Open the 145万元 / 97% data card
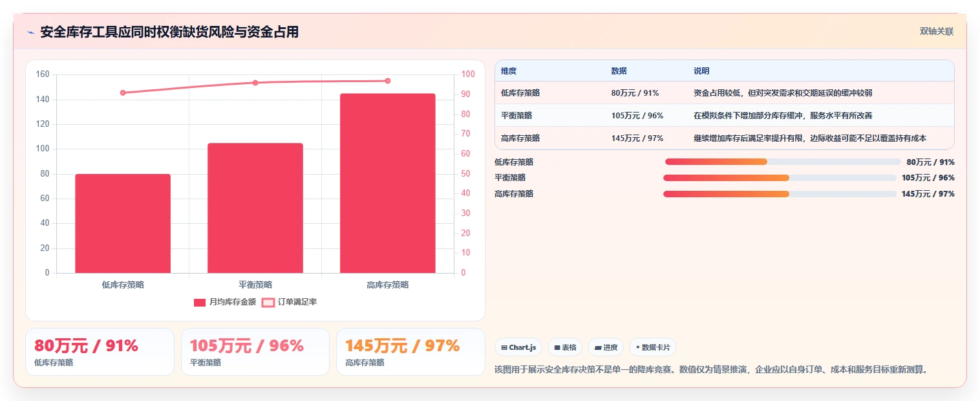 [x=410, y=352]
